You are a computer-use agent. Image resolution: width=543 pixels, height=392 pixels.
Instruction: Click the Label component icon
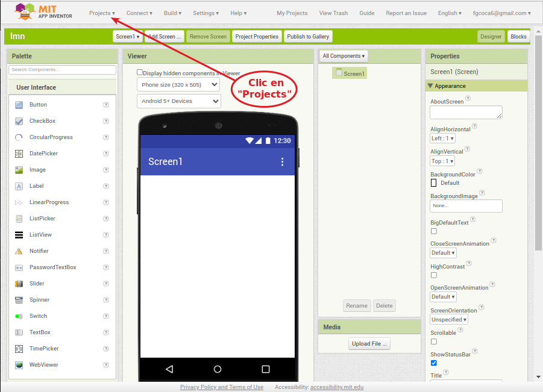19,186
